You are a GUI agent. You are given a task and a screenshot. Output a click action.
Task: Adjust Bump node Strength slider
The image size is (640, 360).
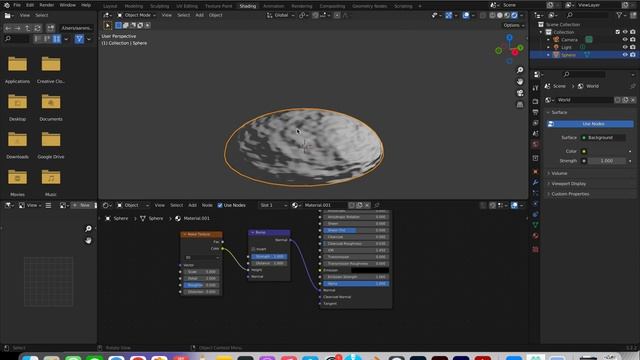(x=269, y=257)
